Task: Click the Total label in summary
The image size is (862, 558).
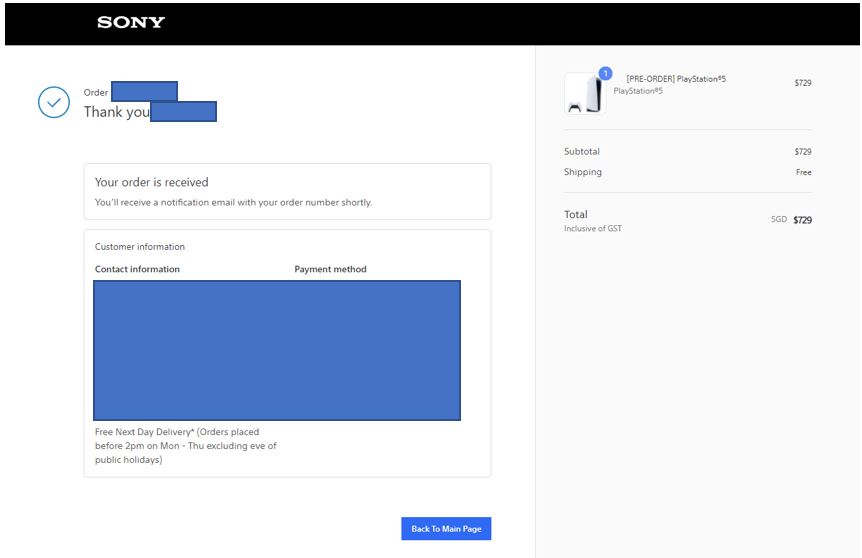Action: click(576, 214)
